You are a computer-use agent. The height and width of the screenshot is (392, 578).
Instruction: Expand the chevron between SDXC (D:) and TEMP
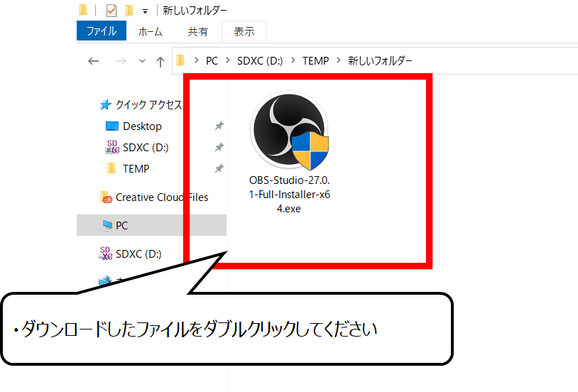click(293, 60)
